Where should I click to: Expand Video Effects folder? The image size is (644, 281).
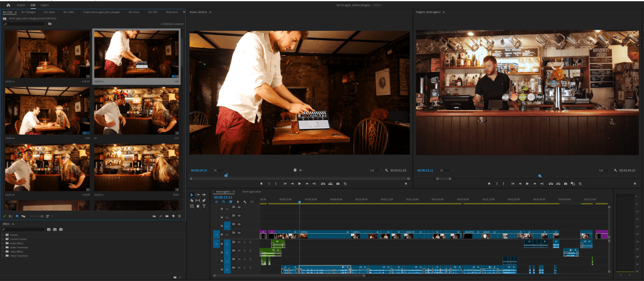[x=3, y=251]
